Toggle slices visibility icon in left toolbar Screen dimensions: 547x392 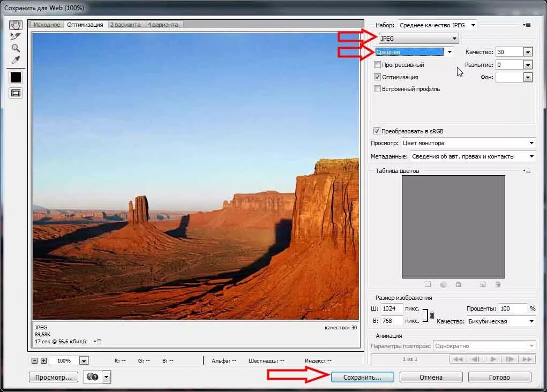16,93
